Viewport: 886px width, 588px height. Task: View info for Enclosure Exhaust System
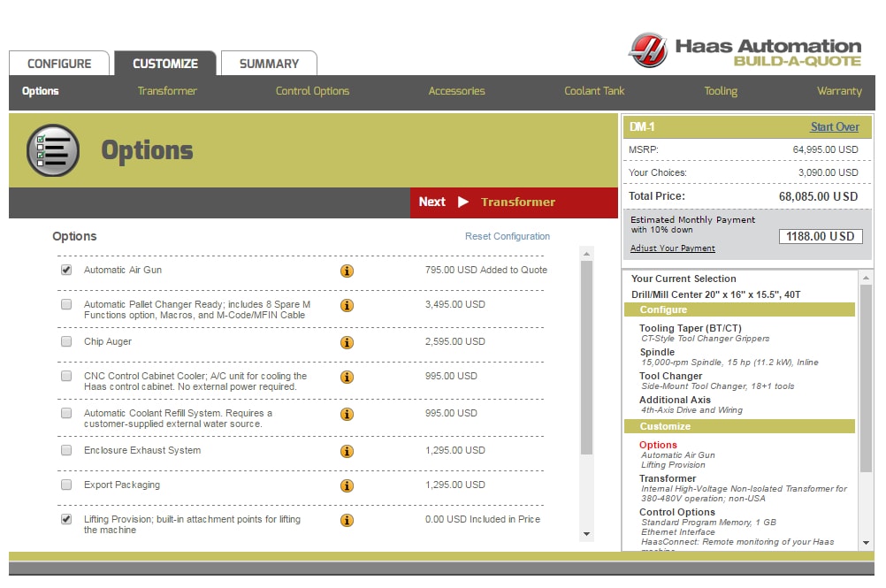(x=347, y=451)
